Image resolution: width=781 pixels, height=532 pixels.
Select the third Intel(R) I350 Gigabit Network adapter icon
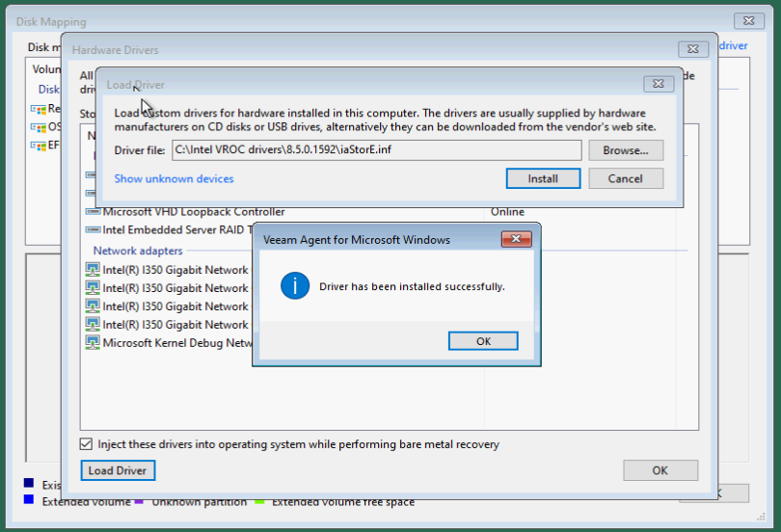[x=93, y=306]
